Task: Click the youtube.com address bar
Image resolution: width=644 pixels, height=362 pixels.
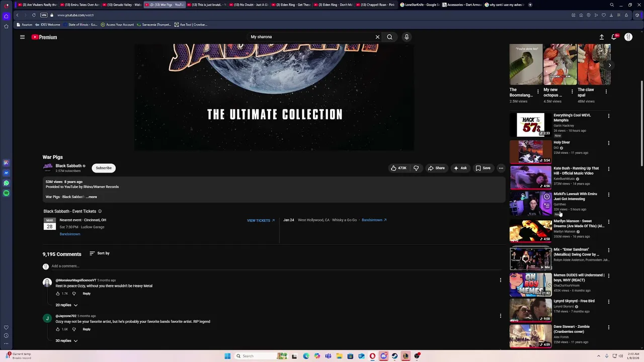Action: click(x=75, y=15)
